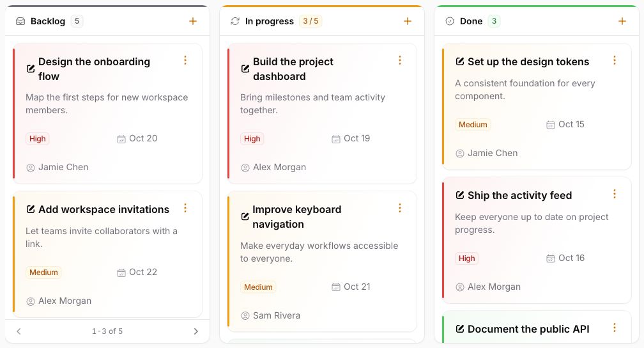Viewport: 644px width, 348px height.
Task: Add a new card to Backlog column
Action: point(193,21)
